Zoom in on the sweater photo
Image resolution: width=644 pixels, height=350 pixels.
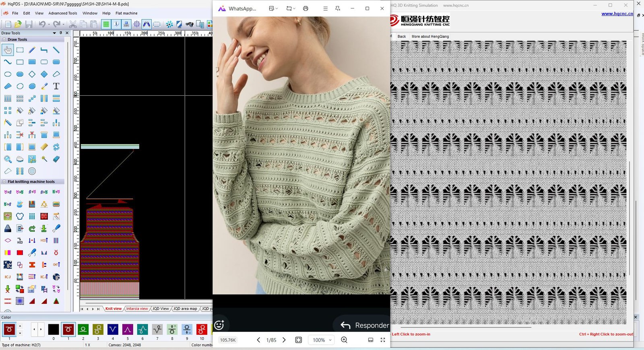click(344, 340)
